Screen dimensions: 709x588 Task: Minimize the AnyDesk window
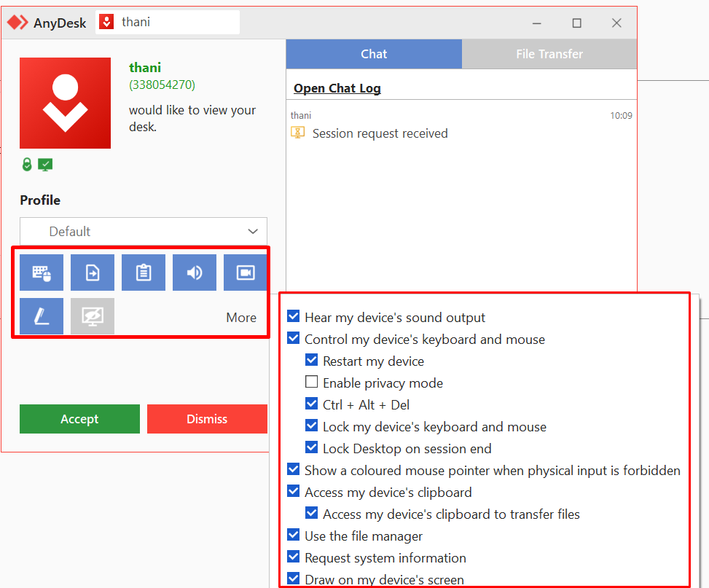point(537,23)
